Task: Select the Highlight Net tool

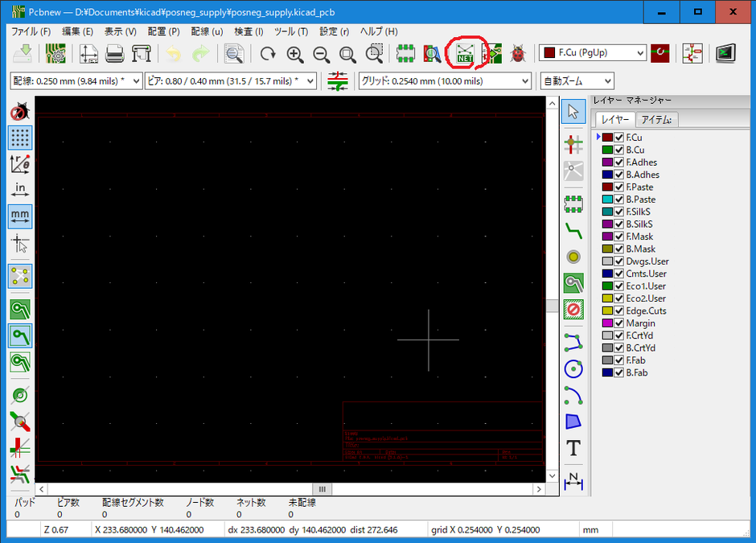Action: [573, 144]
